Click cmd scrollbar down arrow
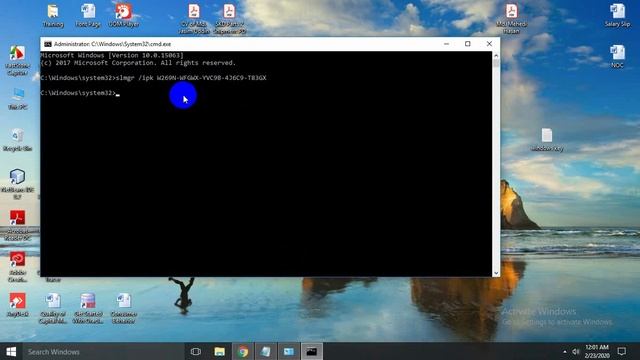Image resolution: width=640 pixels, height=360 pixels. point(496,273)
